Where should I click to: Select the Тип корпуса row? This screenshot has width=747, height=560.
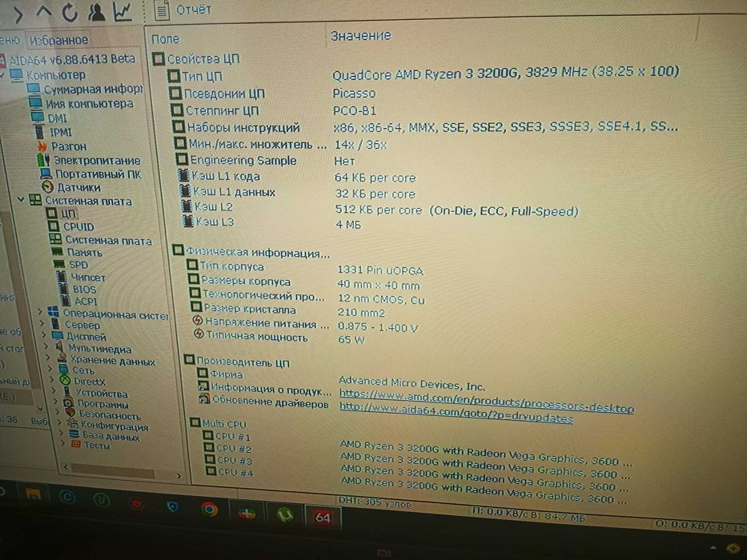pos(305,268)
